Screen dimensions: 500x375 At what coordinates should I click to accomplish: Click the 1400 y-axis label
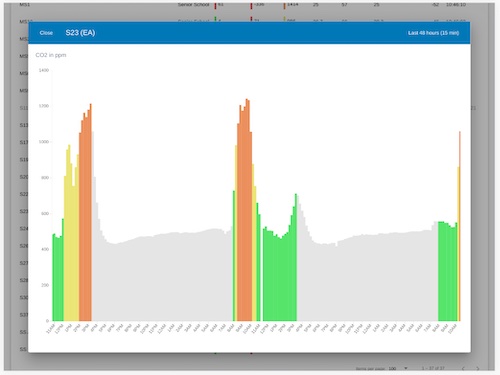[x=44, y=70]
